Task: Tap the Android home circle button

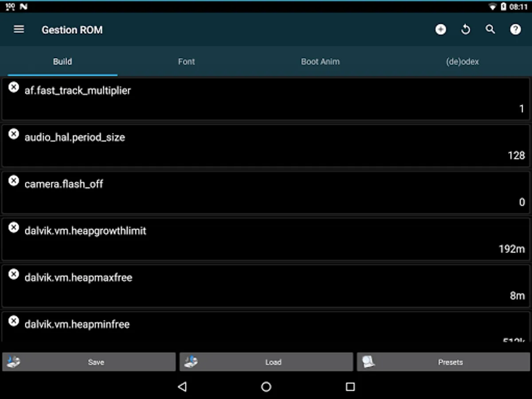Action: [266, 387]
